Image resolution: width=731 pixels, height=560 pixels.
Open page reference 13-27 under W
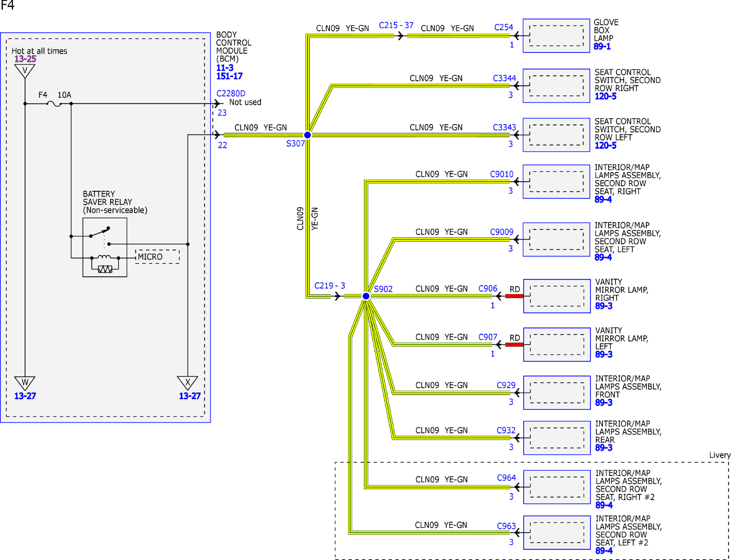coord(25,396)
